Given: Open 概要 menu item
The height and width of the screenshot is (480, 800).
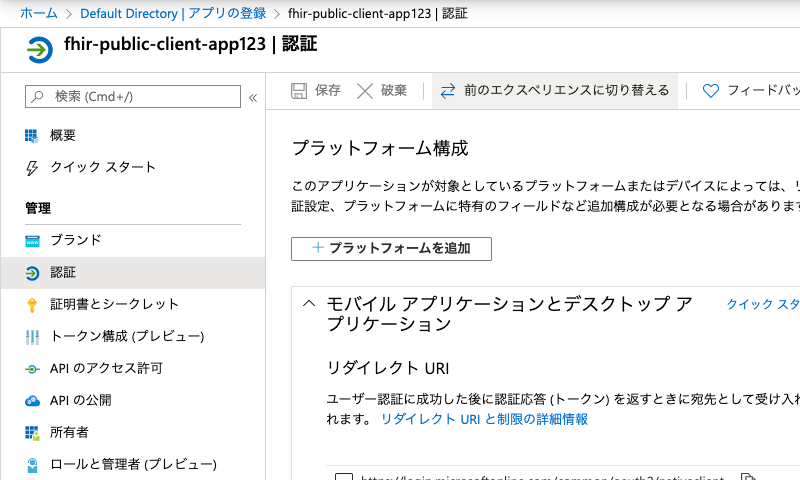Looking at the screenshot, I should click(x=63, y=135).
